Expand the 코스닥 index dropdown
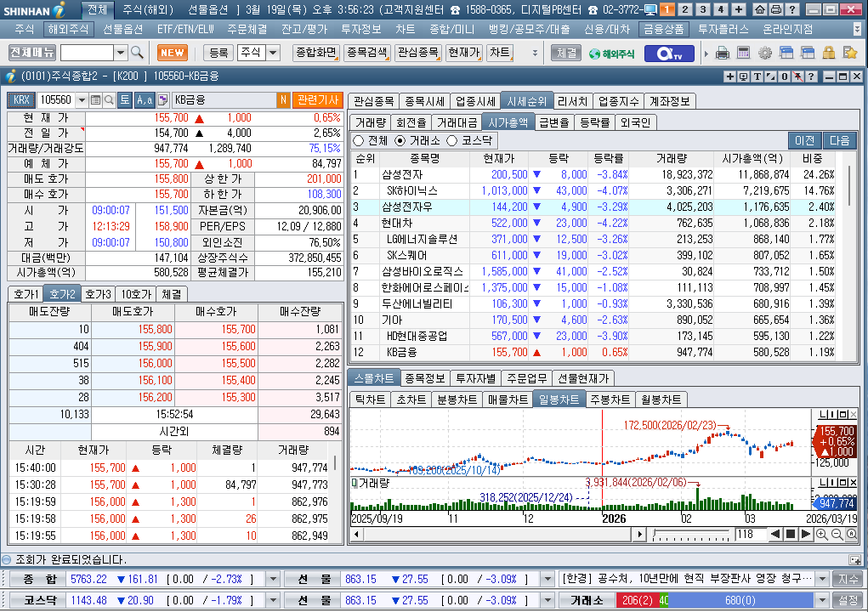Screen dimensions: 868x612 [x=273, y=600]
